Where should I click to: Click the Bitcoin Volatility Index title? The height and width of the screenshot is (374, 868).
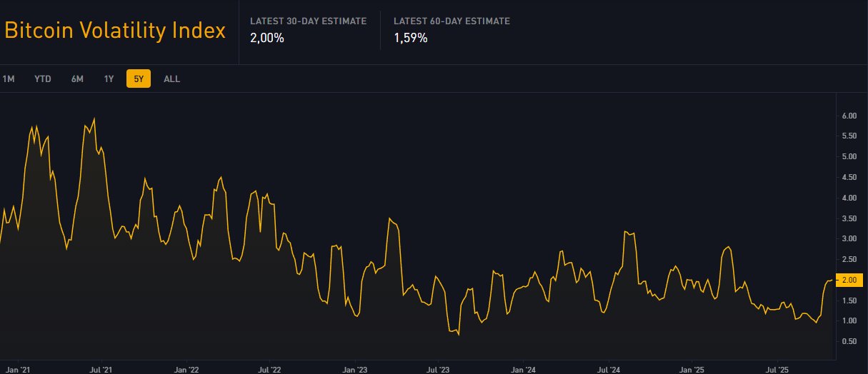pos(115,31)
